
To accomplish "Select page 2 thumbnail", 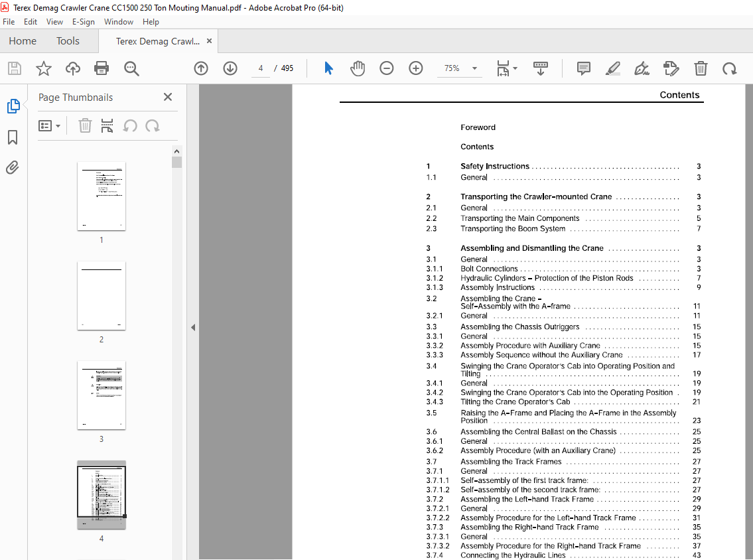I will point(102,296).
